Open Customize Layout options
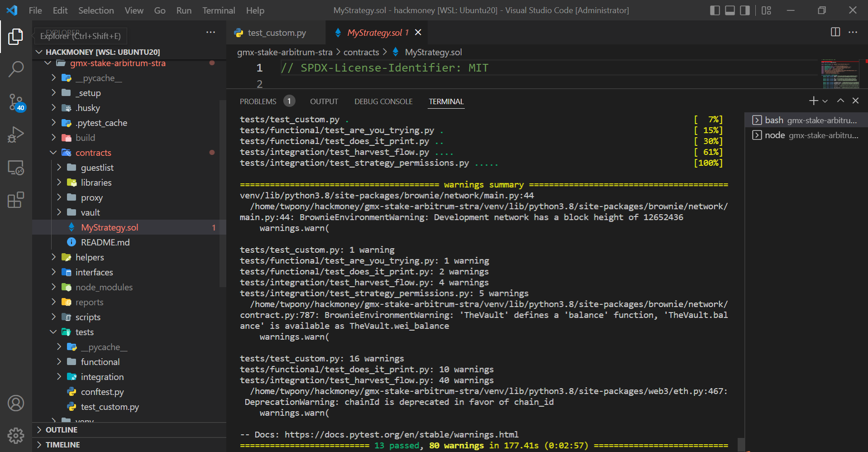868x452 pixels. point(766,10)
